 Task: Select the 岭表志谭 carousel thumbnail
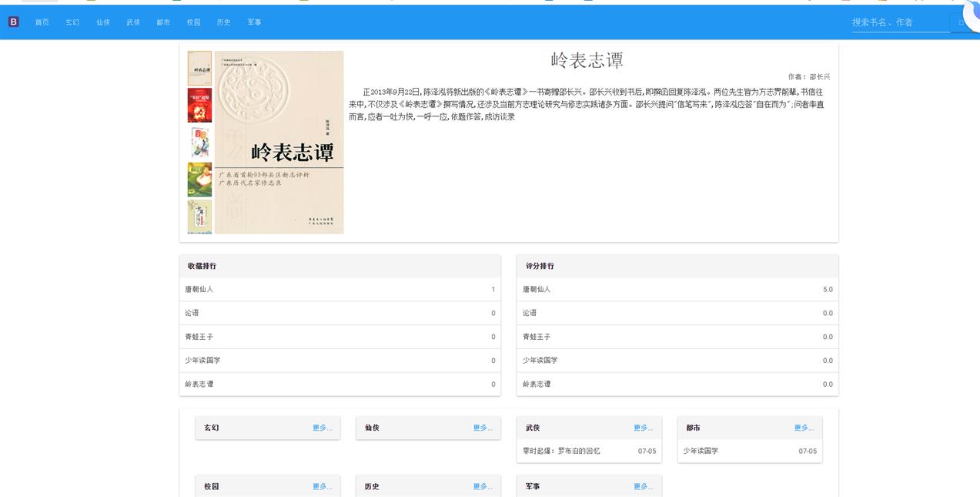pos(199,68)
